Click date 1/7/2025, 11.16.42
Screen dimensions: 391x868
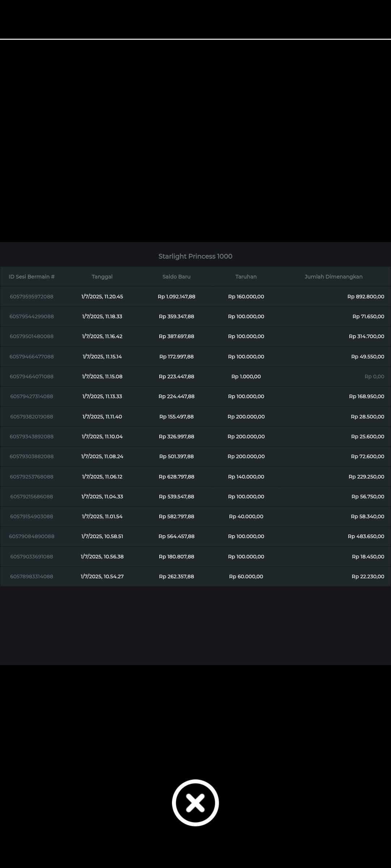point(102,336)
